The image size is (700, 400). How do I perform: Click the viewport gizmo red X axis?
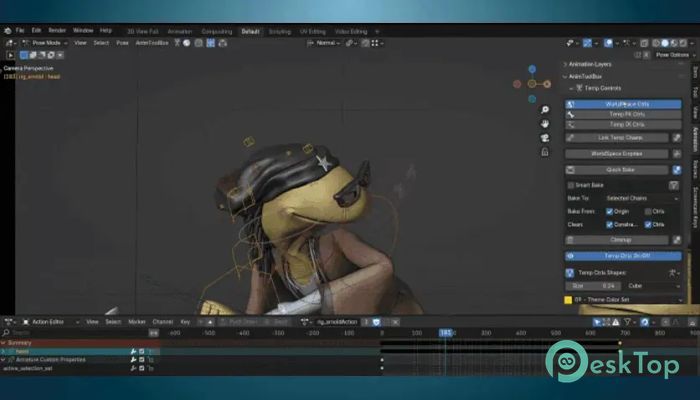click(517, 84)
